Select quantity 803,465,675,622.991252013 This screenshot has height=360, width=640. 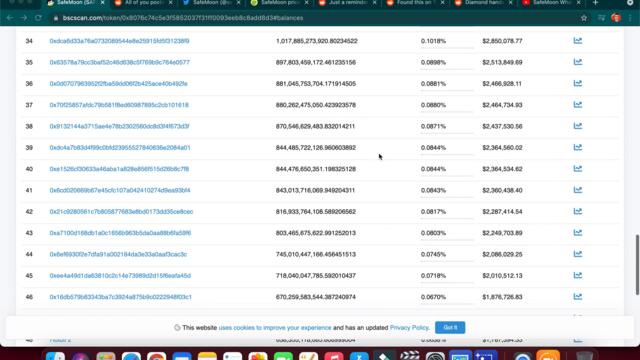coord(316,233)
